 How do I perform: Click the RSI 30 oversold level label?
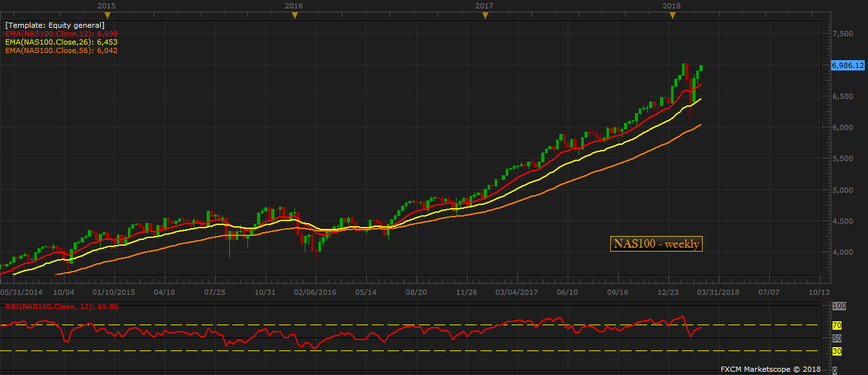[x=837, y=351]
